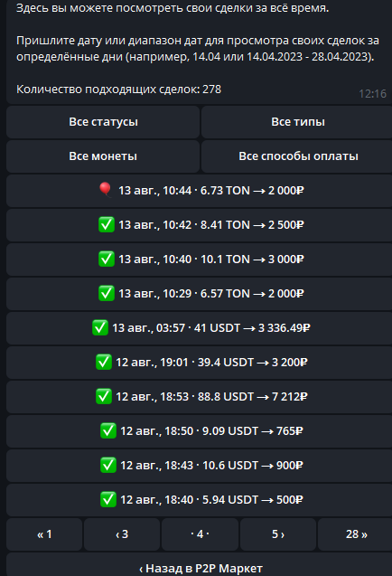Screen dimensions: 392x576
Task: Go to previous page ‹ 3
Action: point(122,534)
